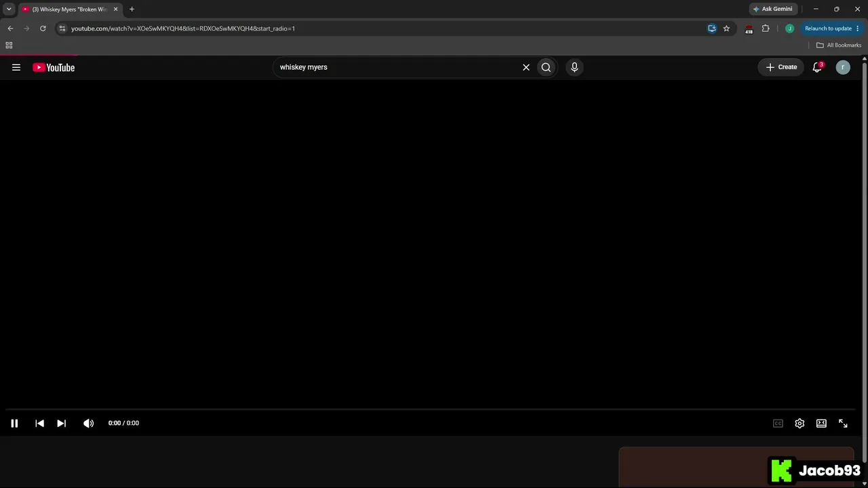
Task: Bookmark this page with star
Action: [x=726, y=28]
